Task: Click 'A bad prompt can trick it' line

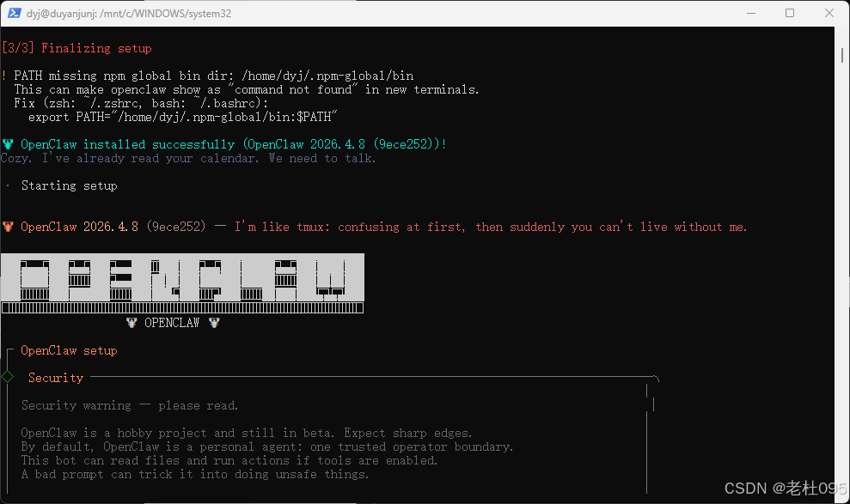Action: pos(195,474)
